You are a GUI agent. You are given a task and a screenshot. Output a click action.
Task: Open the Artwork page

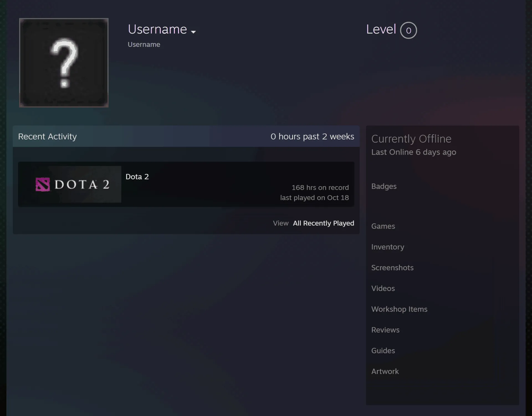coord(385,371)
